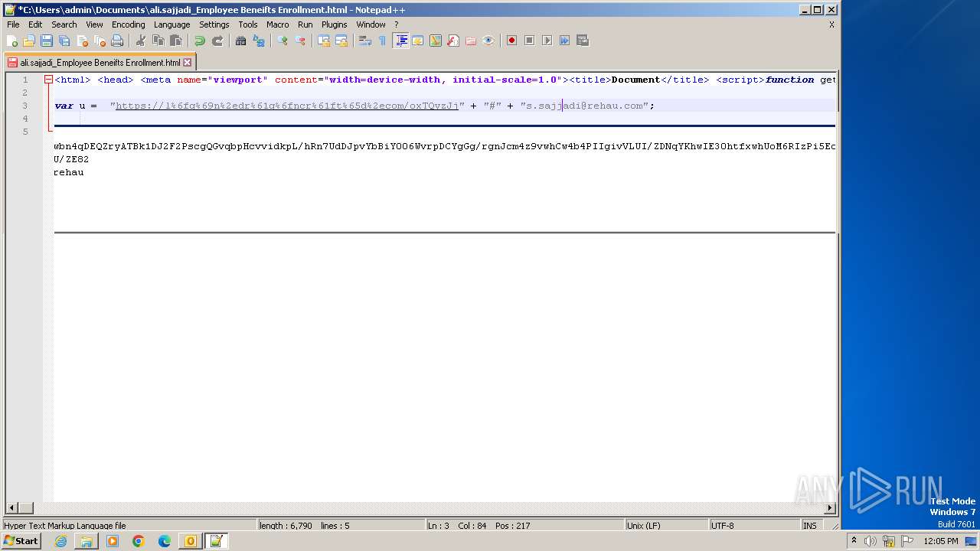The height and width of the screenshot is (551, 980).
Task: Open the Window menu
Action: point(371,24)
